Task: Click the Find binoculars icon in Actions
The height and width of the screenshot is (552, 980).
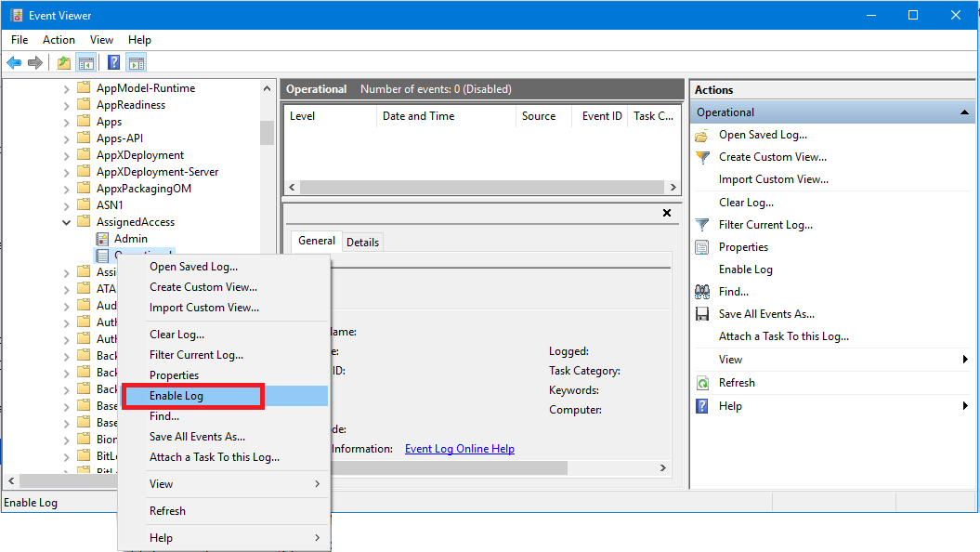Action: (702, 292)
